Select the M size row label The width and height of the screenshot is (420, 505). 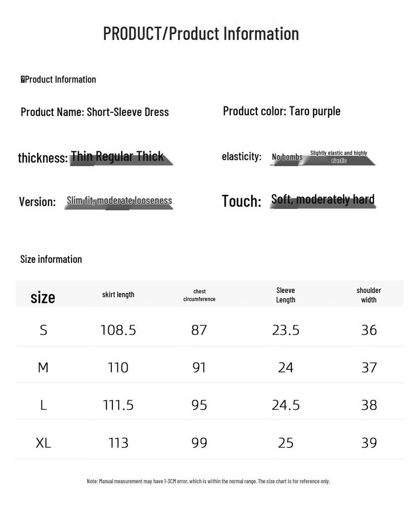(43, 367)
